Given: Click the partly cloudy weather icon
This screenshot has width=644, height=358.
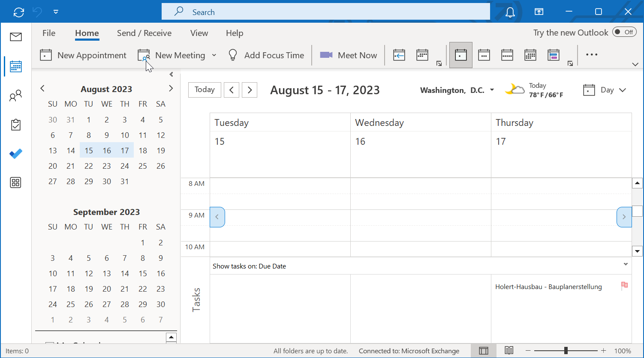Looking at the screenshot, I should click(x=515, y=89).
